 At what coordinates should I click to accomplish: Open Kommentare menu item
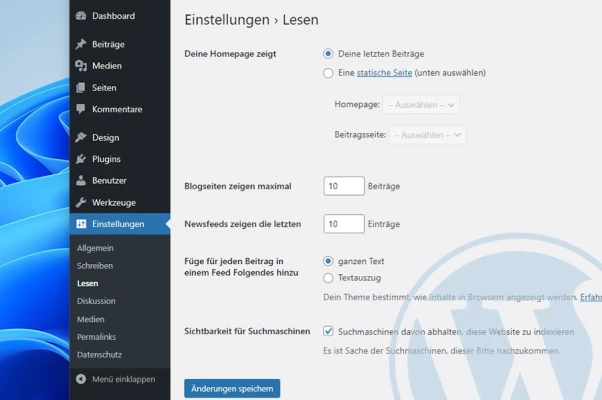click(120, 109)
